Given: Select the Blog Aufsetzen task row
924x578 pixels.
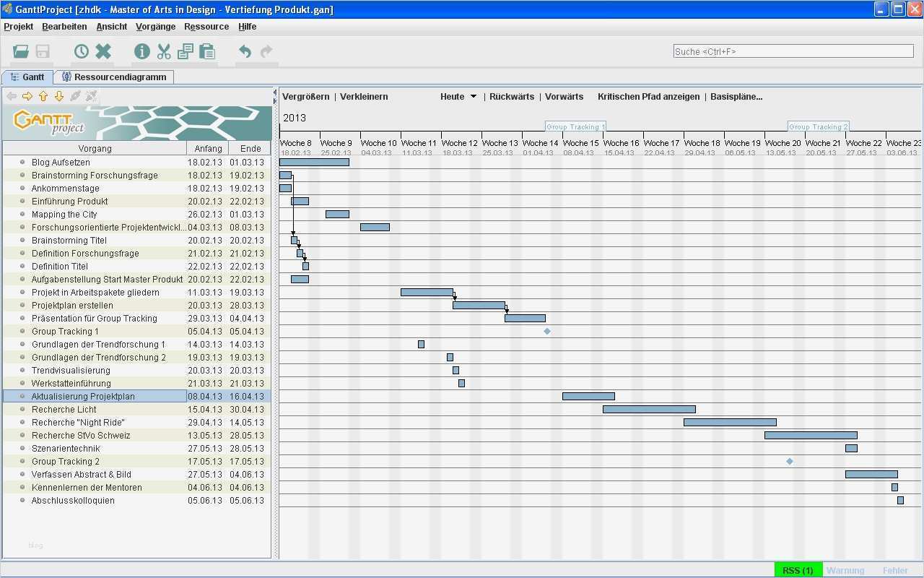Looking at the screenshot, I should 137,163.
